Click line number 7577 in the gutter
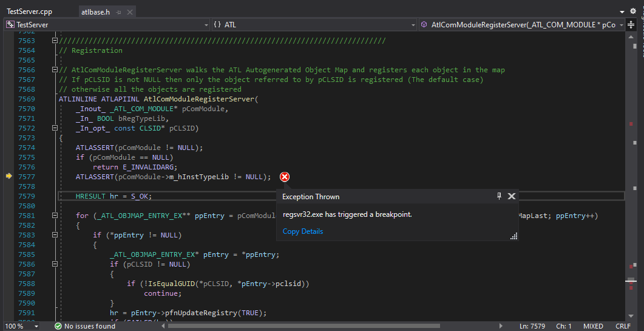Screen dimensions: 644x331 click(27, 177)
